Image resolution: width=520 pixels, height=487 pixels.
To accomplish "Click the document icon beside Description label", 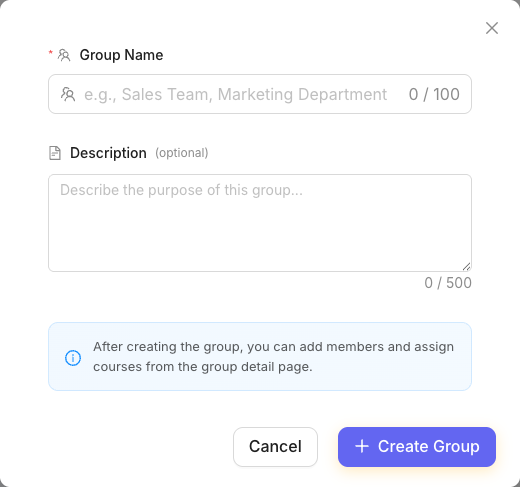I will click(55, 153).
